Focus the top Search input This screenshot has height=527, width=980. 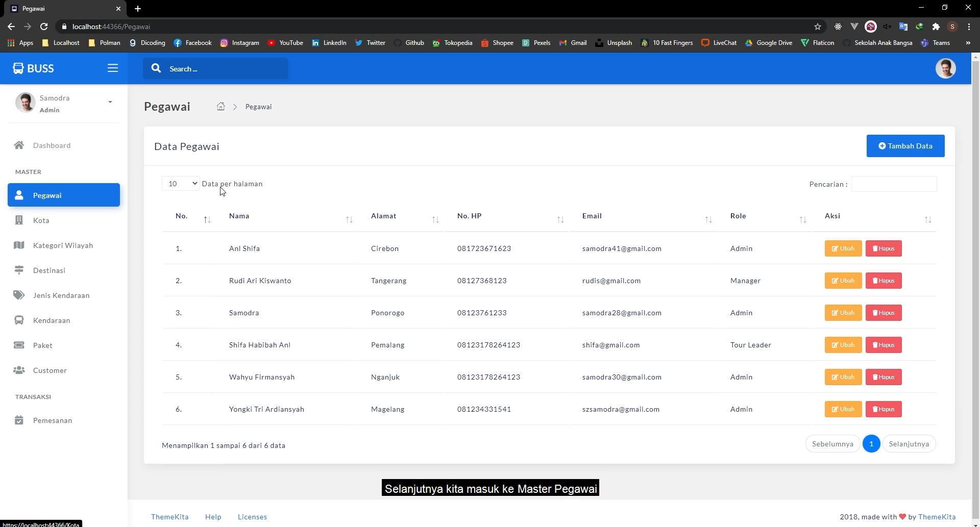pos(225,68)
